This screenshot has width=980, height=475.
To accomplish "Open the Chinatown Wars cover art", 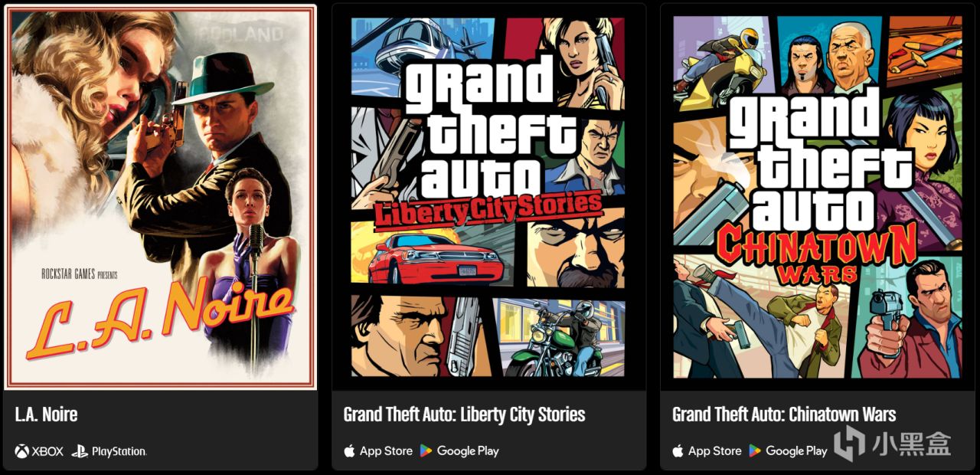I will (817, 197).
